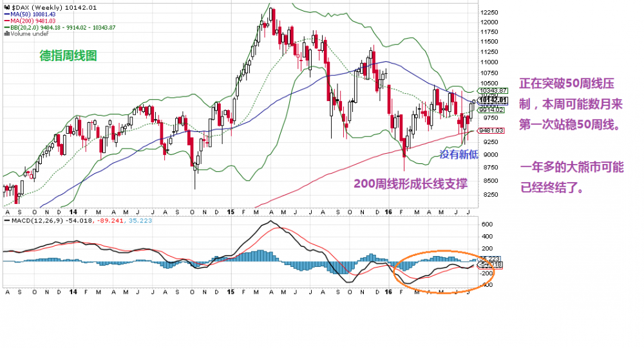Viewport: 644px width, 348px height.
Task: Click the blue MA(50) legend marker
Action: click(x=6, y=14)
